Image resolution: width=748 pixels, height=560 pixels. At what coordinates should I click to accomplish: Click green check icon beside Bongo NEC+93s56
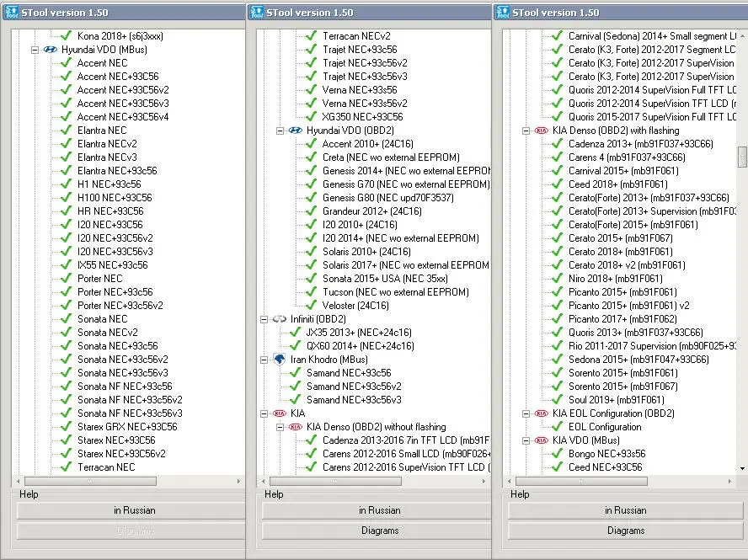(x=557, y=454)
